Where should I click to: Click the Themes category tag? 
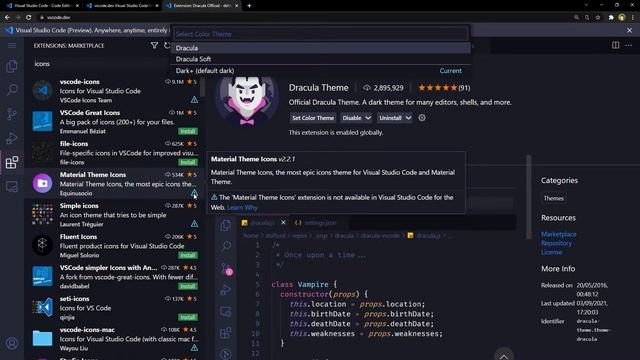[553, 198]
